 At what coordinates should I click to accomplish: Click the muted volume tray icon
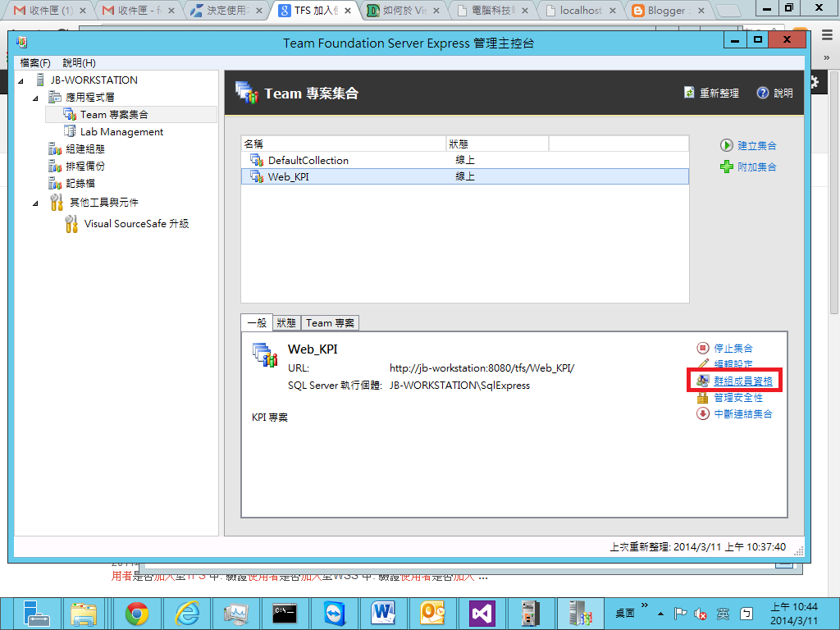click(x=701, y=614)
